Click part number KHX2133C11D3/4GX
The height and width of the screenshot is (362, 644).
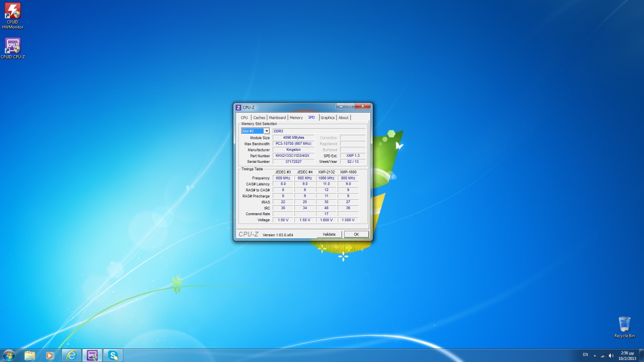click(293, 156)
